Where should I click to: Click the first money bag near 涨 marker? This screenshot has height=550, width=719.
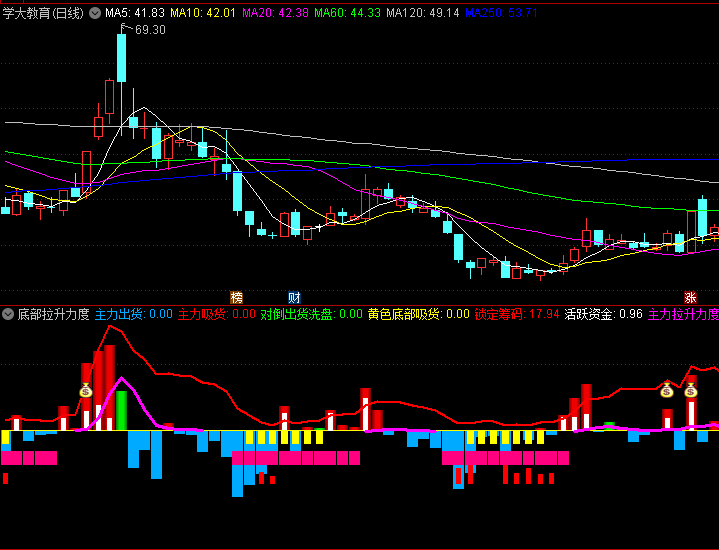tap(667, 390)
